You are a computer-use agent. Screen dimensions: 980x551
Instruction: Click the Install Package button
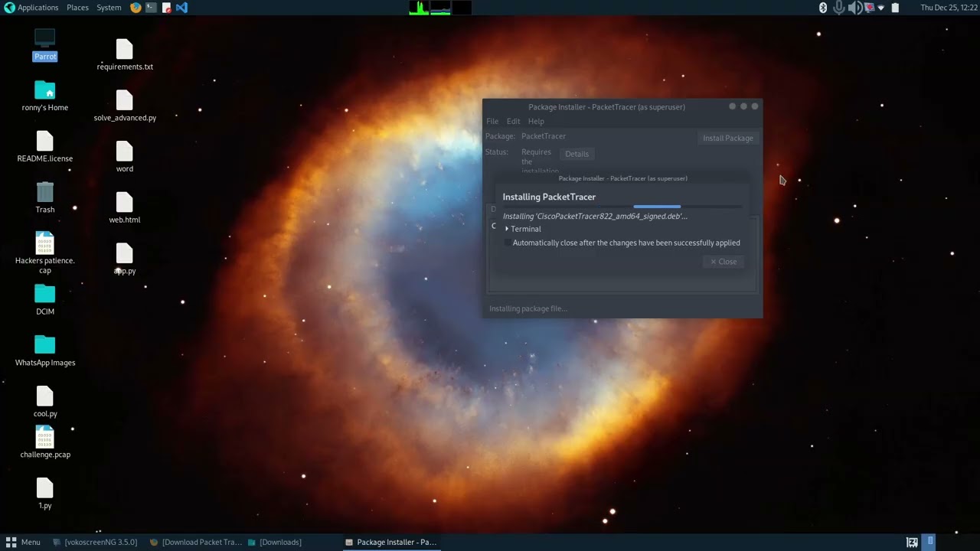728,138
